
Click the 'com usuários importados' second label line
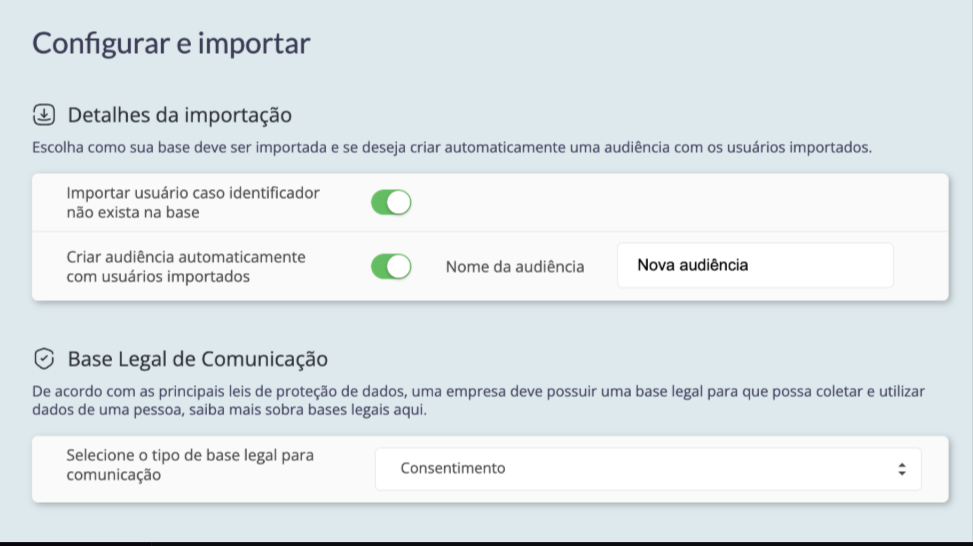coord(158,277)
